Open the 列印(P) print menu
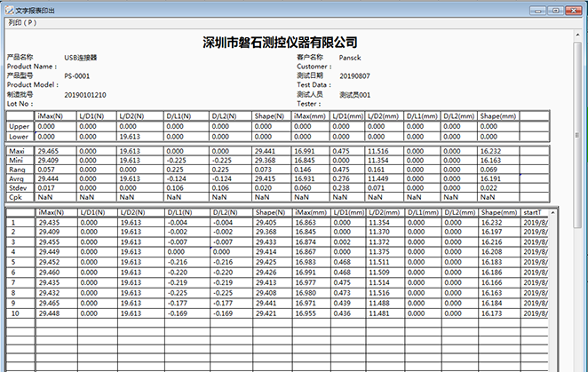This screenshot has height=372, width=588. 22,23
